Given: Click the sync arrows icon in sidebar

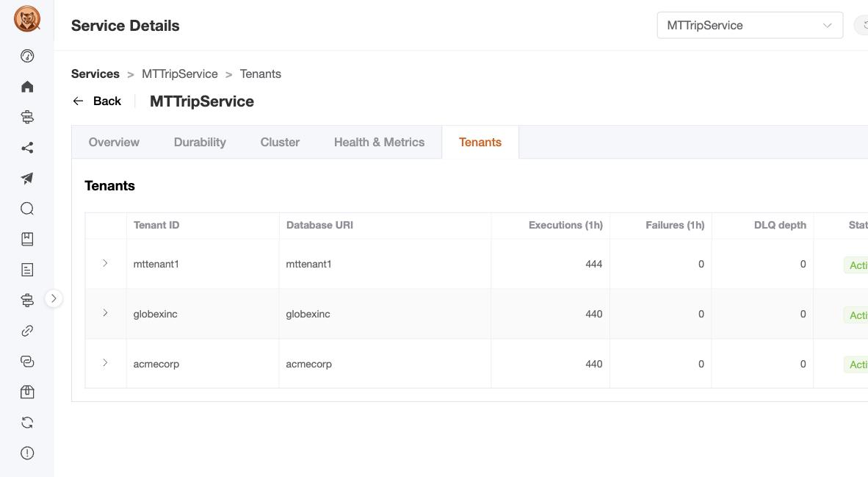Looking at the screenshot, I should 27,422.
